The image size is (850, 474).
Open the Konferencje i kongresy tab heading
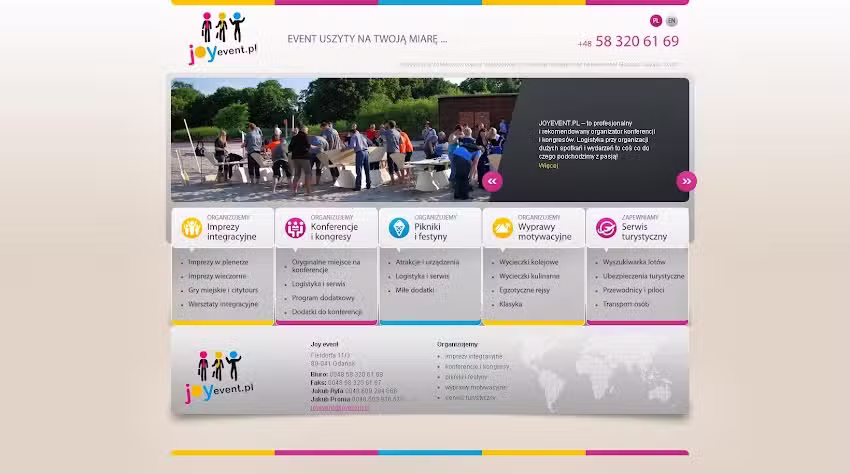pos(334,232)
